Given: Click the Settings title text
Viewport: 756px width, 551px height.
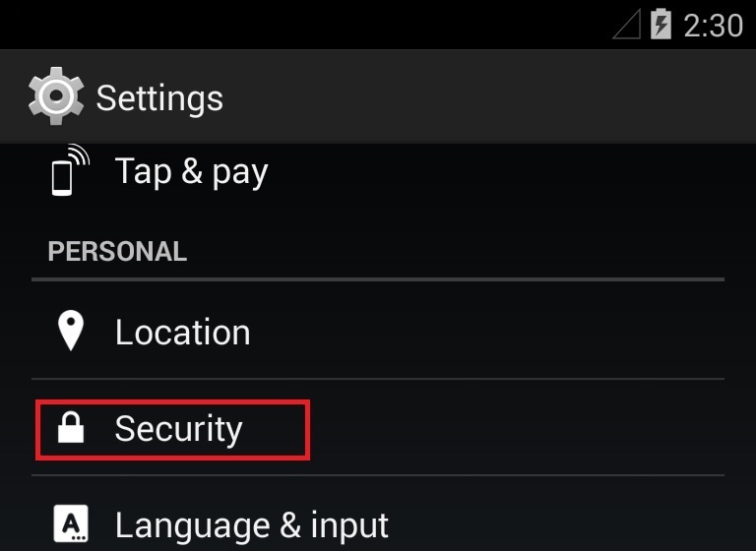Looking at the screenshot, I should (159, 98).
